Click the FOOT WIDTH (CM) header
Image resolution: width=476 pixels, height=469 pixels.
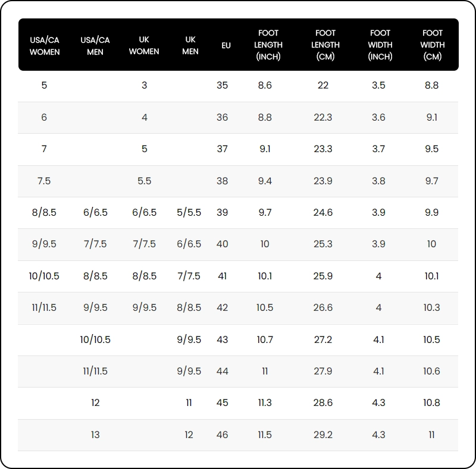click(x=433, y=45)
